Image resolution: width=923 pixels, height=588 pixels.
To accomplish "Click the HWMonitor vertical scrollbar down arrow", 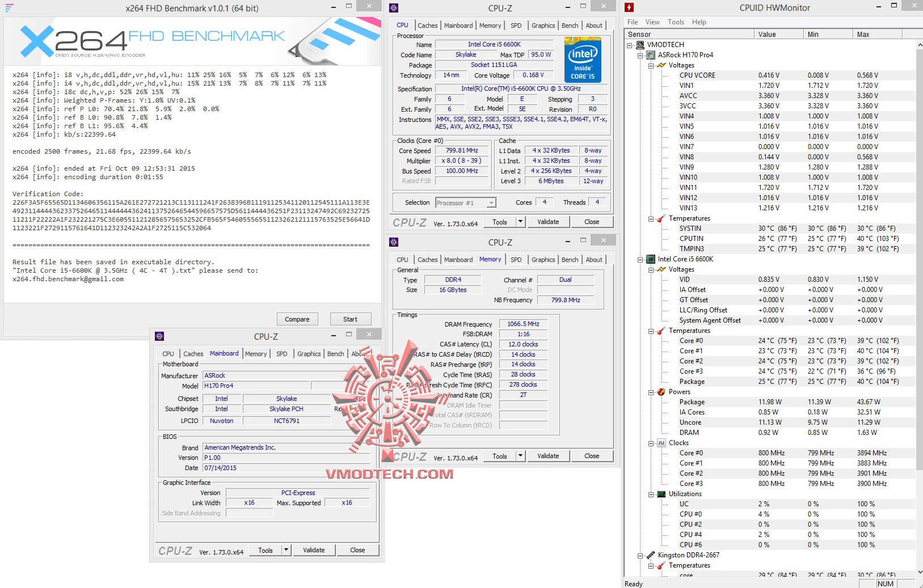I will tap(919, 572).
